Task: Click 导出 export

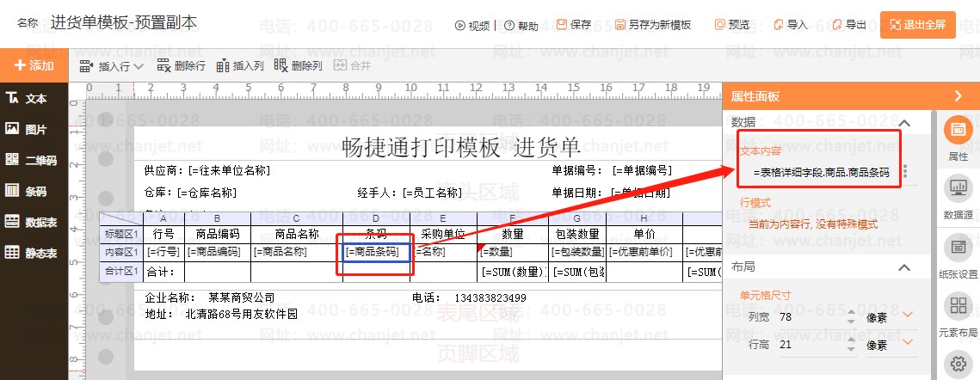Action: pos(849,25)
